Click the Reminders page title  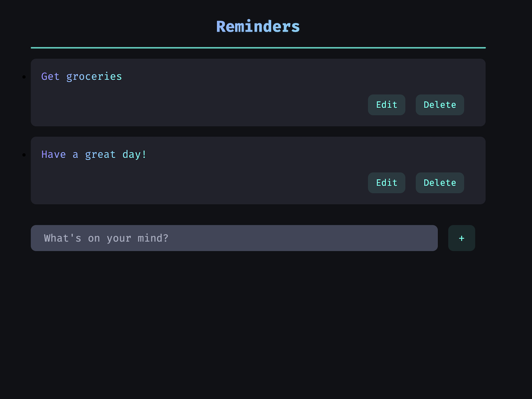point(258,26)
